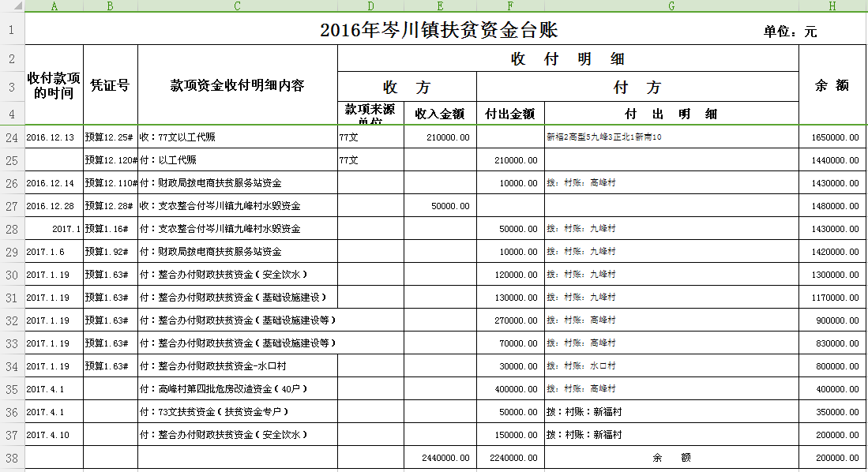Click the title cell 2016年岑川镇扶贫资金台账
Viewport: 868px width, 472px height.
pos(438,31)
